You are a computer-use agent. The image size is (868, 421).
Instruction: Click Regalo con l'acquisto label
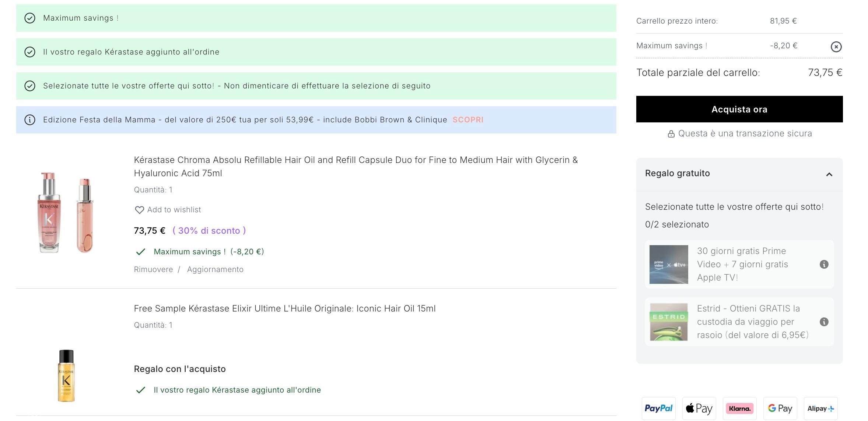coord(180,369)
